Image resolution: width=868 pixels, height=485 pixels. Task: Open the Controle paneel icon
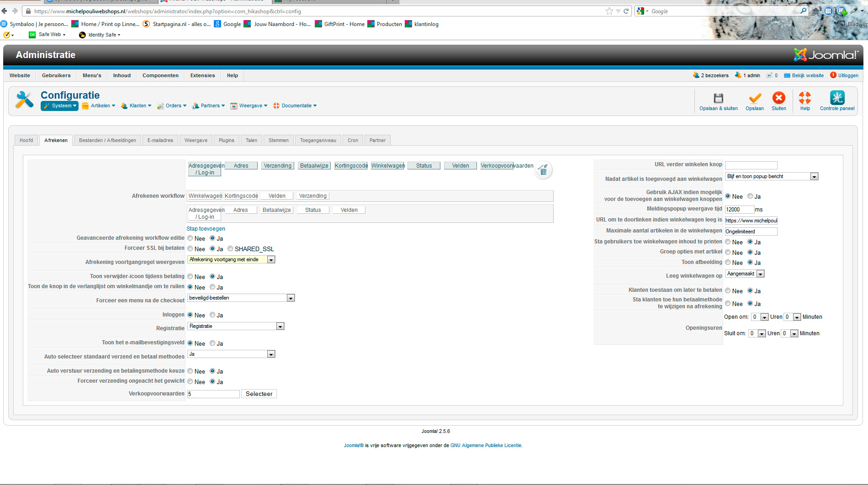[837, 98]
